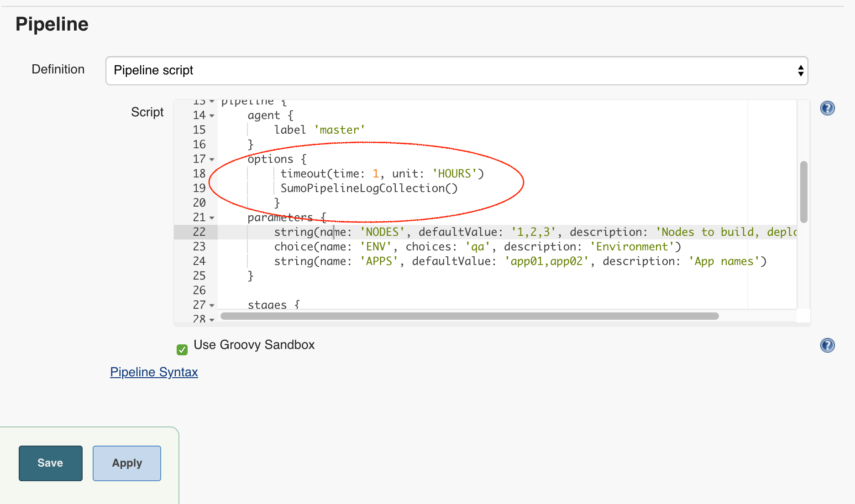
Task: Click the editor's horizontal scrollbar thumb
Action: tap(469, 316)
